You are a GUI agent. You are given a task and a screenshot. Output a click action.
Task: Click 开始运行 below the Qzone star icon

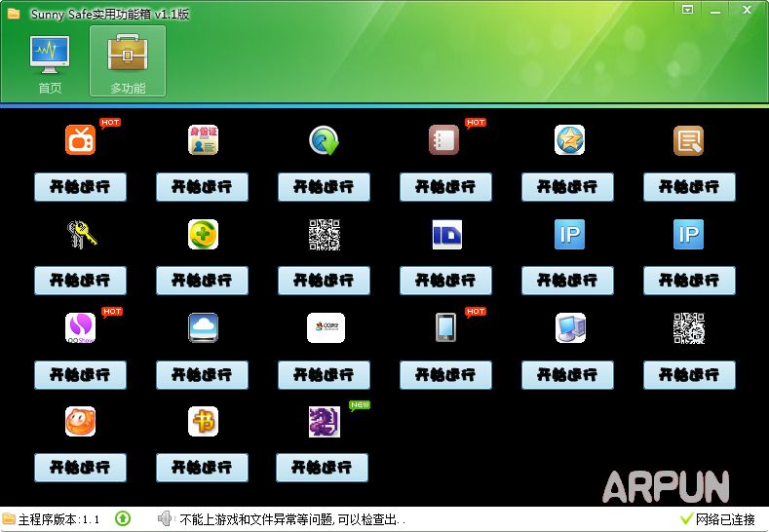click(x=568, y=187)
